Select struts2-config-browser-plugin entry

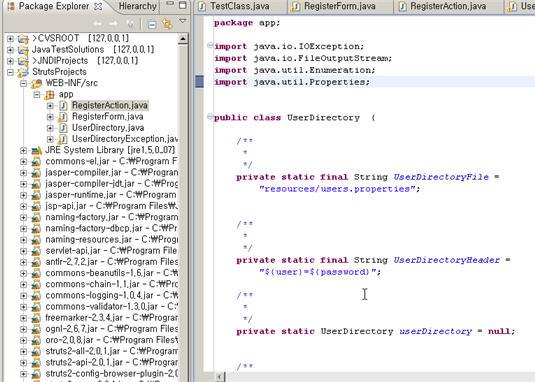[112, 374]
